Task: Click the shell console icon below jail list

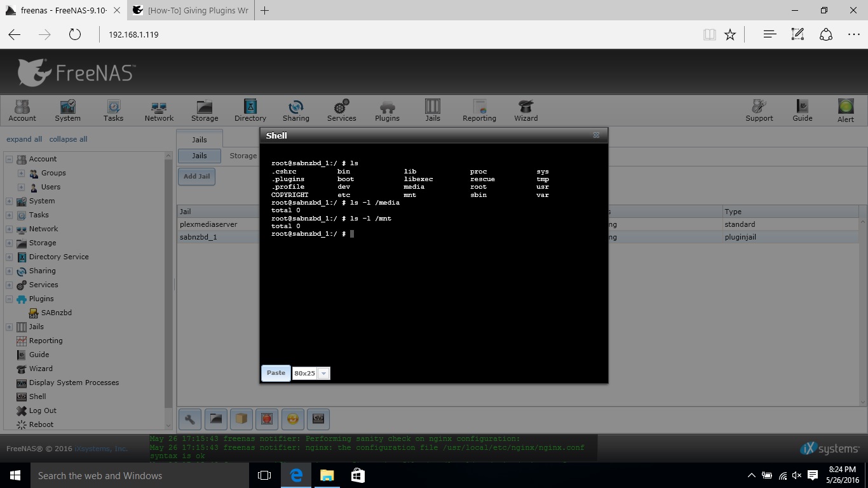Action: pyautogui.click(x=318, y=419)
